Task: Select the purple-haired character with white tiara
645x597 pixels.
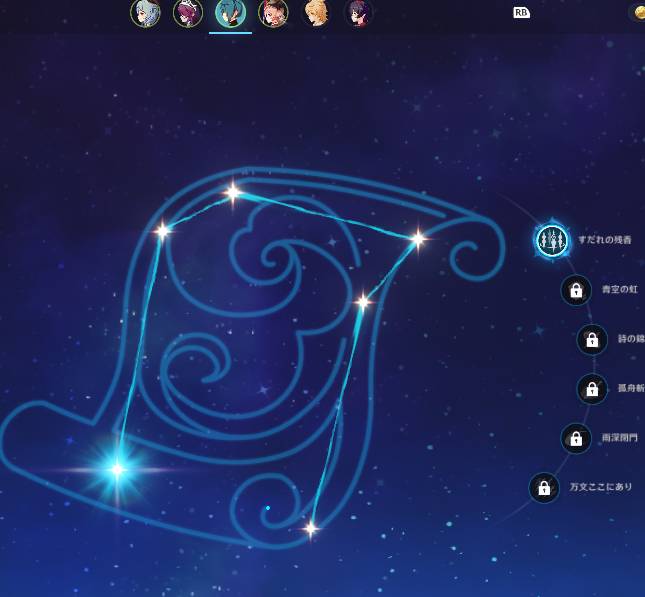Action: pyautogui.click(x=188, y=13)
